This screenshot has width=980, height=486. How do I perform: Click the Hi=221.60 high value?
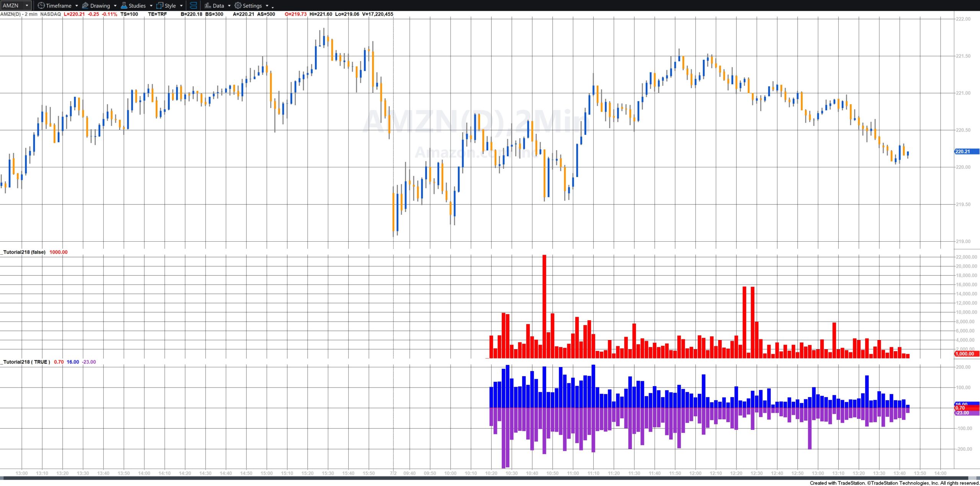coord(321,14)
